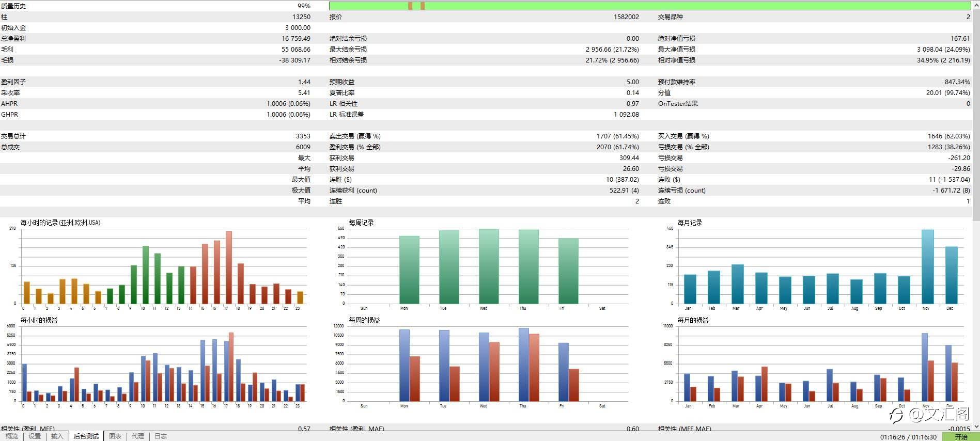Click the 分值 value 20.01 (99.74%)
The height and width of the screenshot is (441, 980).
948,93
